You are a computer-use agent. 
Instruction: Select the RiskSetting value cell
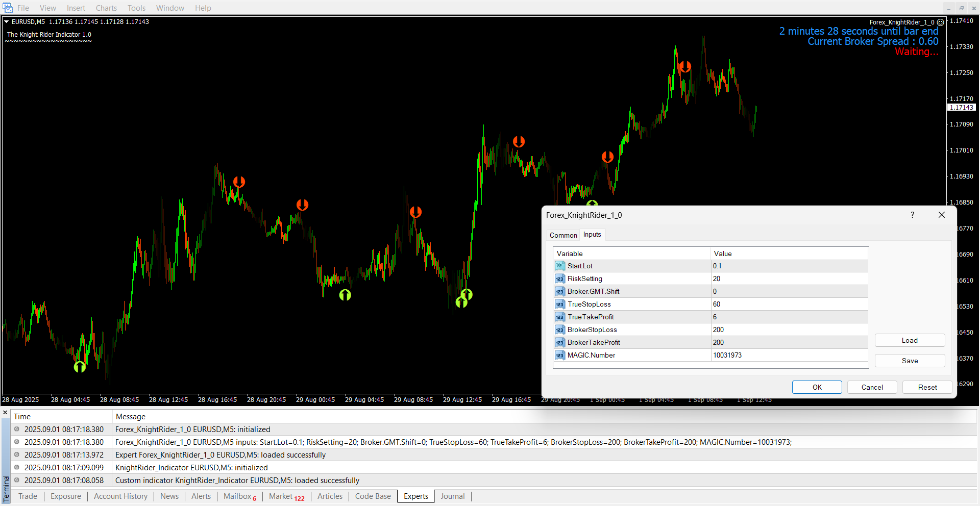[x=789, y=279]
